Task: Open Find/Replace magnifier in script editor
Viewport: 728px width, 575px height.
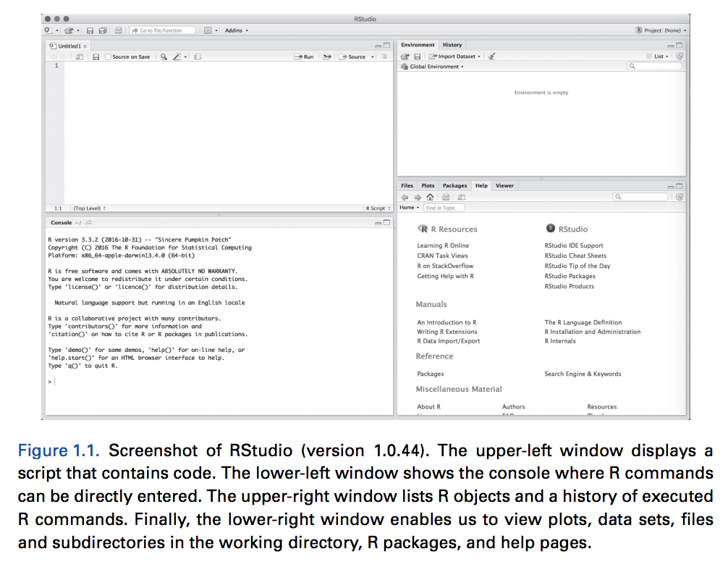Action: (164, 56)
